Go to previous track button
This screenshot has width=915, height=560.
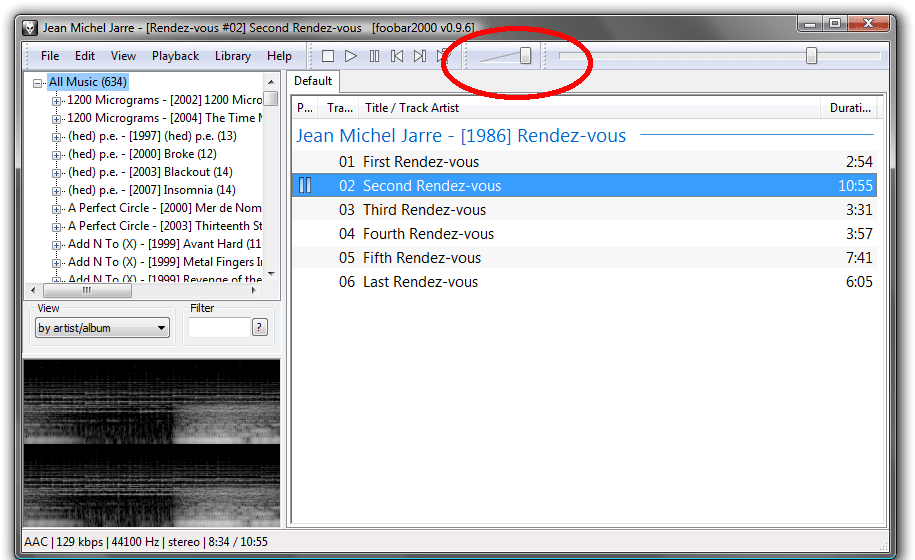pyautogui.click(x=397, y=56)
